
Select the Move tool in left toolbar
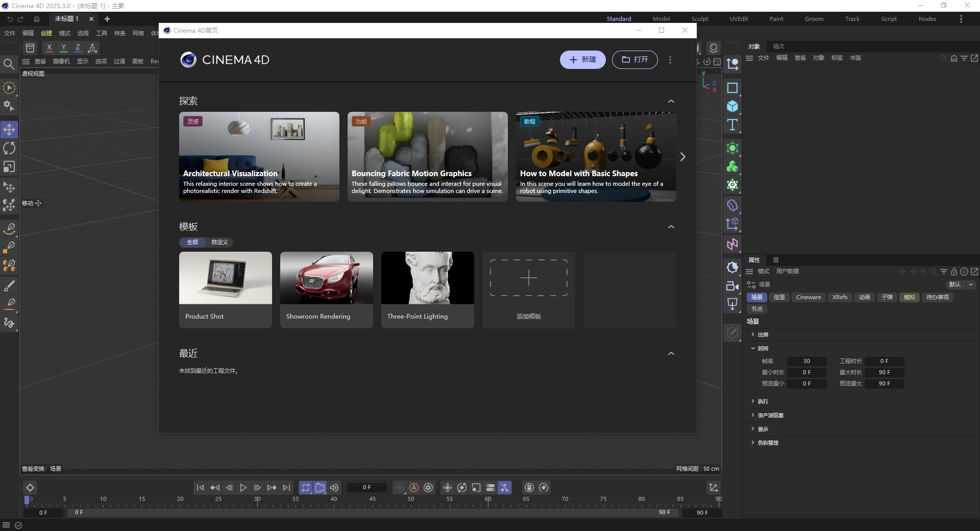point(9,130)
